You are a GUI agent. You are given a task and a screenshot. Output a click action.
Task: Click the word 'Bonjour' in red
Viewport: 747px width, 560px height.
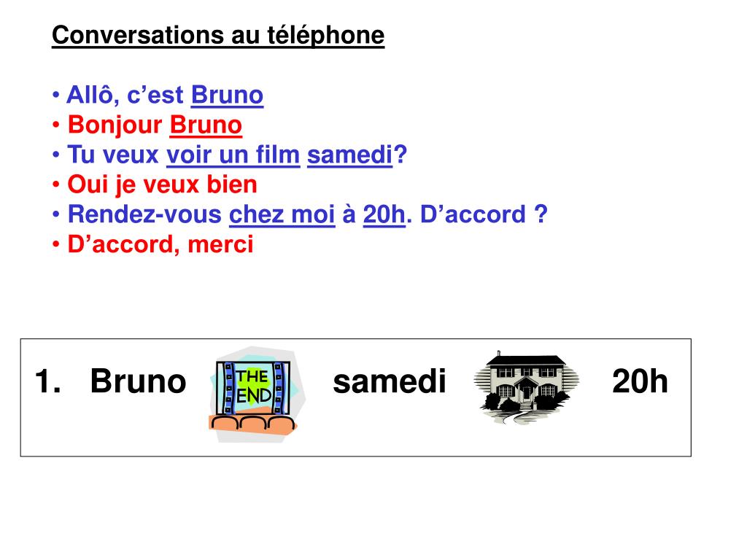(x=115, y=125)
